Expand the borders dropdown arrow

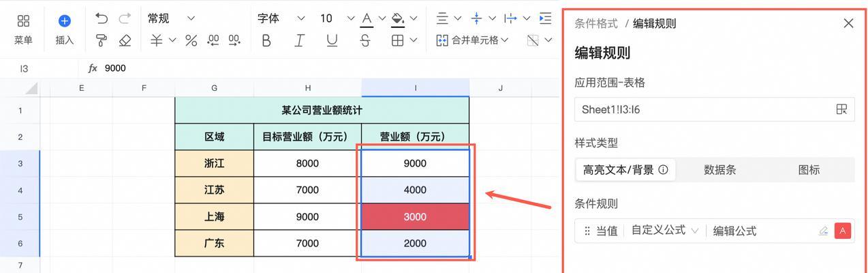[x=415, y=41]
